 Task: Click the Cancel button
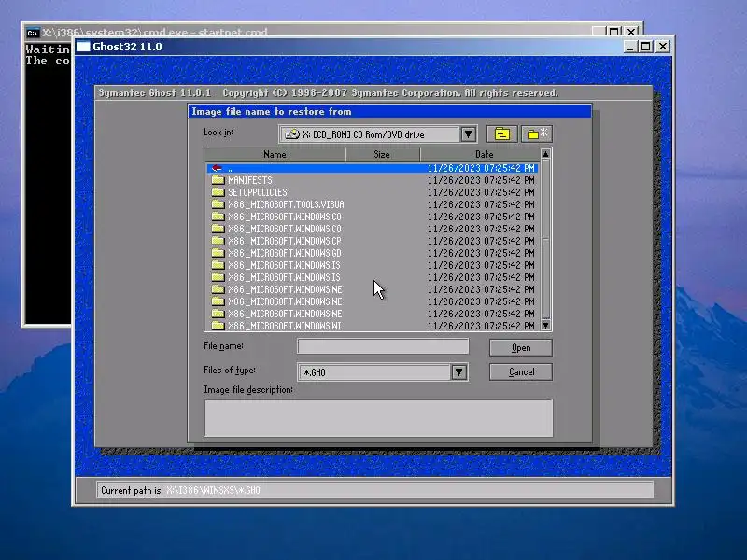521,371
